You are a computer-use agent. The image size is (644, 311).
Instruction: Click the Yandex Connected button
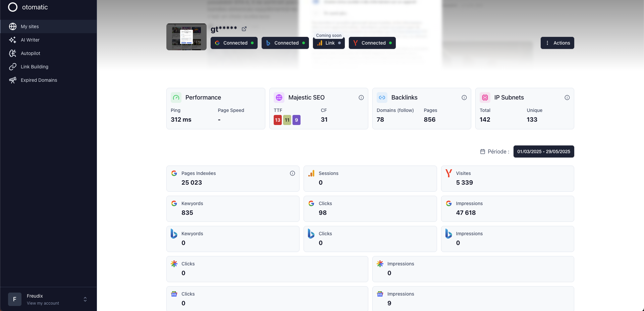372,43
